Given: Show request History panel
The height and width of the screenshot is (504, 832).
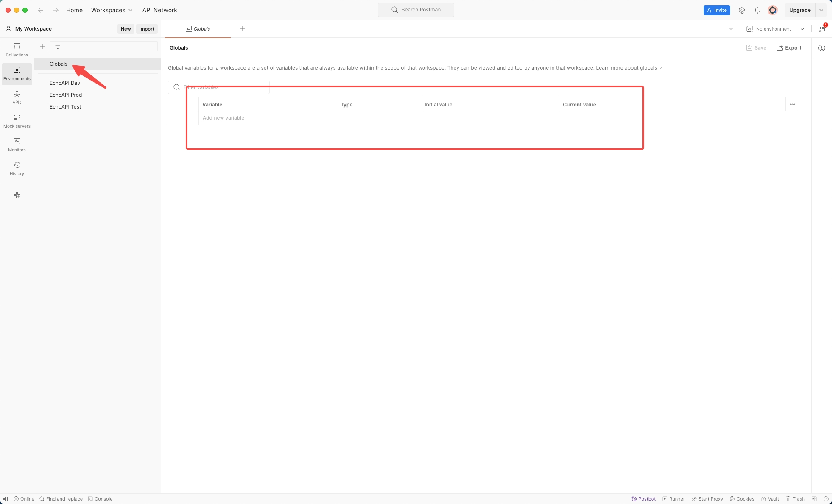Looking at the screenshot, I should click(17, 168).
